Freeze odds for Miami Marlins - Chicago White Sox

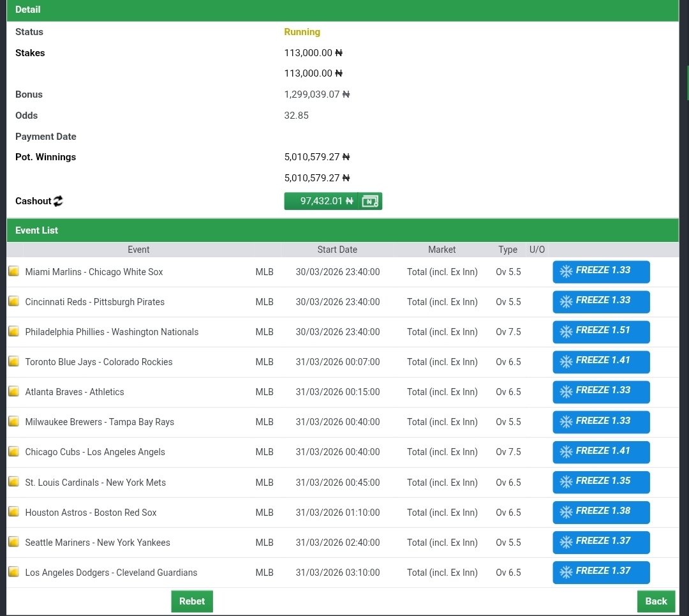(x=601, y=272)
